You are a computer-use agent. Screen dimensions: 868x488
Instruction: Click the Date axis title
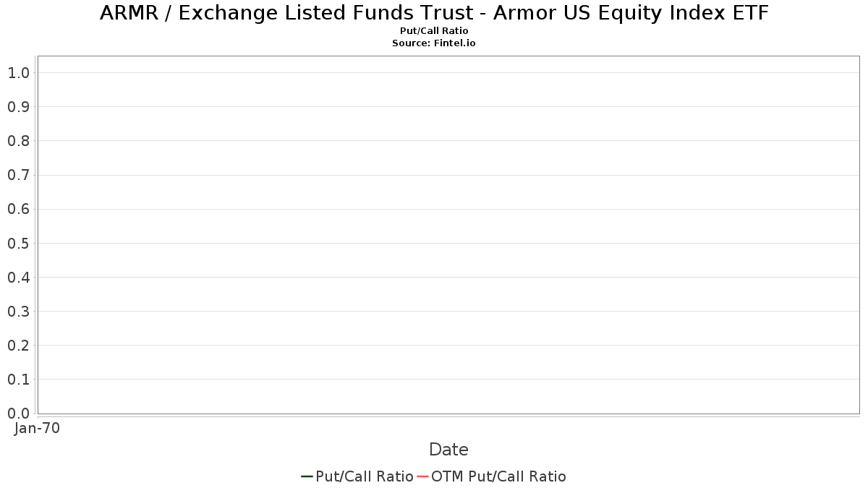pos(448,450)
